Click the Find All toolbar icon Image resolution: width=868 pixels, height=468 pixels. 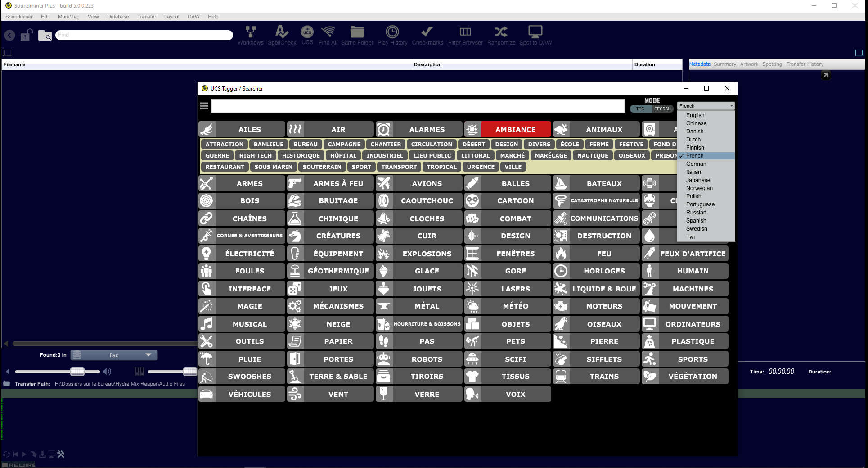tap(328, 35)
